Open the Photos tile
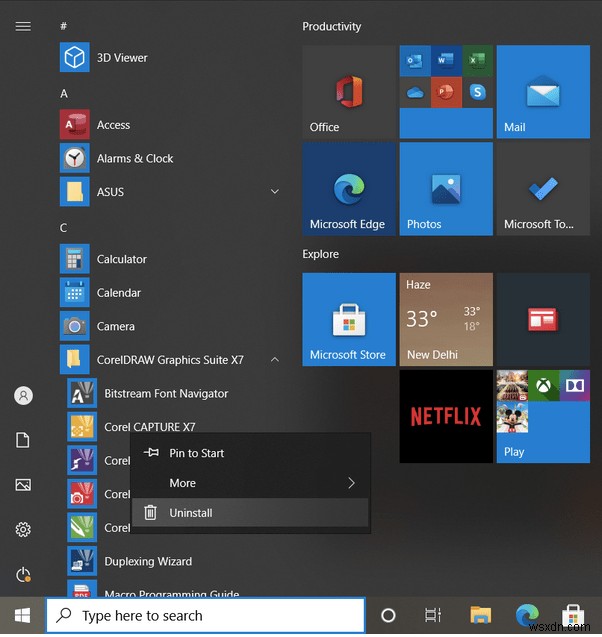 446,189
